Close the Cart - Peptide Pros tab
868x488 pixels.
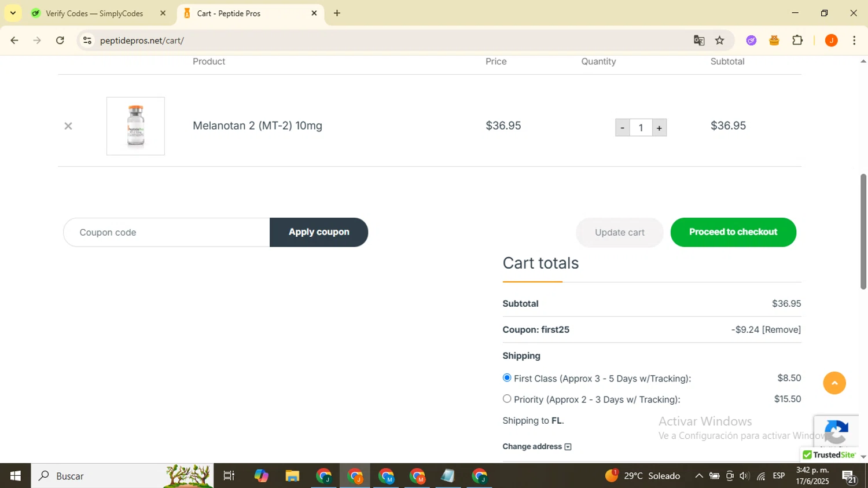click(x=314, y=13)
